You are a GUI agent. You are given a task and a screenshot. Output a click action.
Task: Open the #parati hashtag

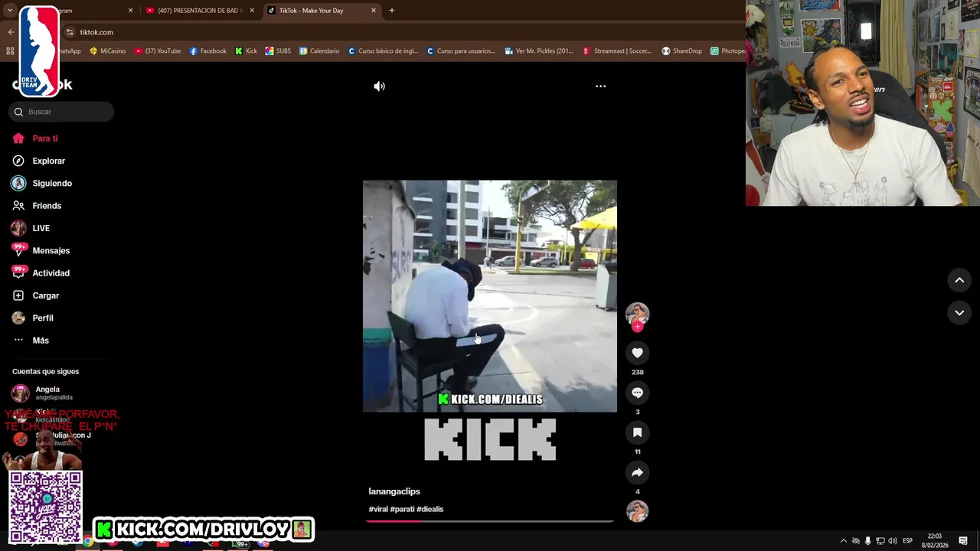pos(402,509)
